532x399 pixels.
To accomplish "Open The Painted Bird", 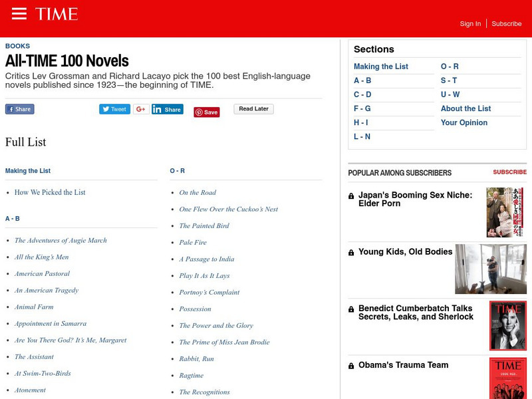I will pos(204,225).
